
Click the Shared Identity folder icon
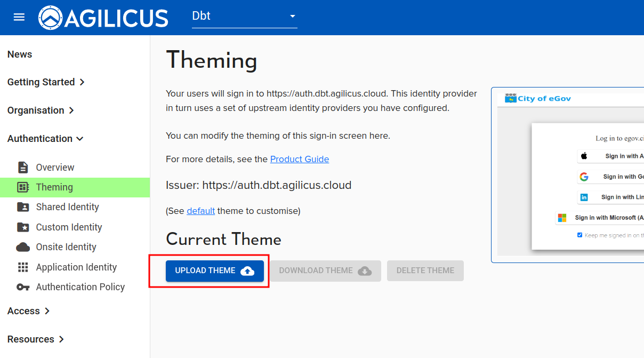point(23,207)
